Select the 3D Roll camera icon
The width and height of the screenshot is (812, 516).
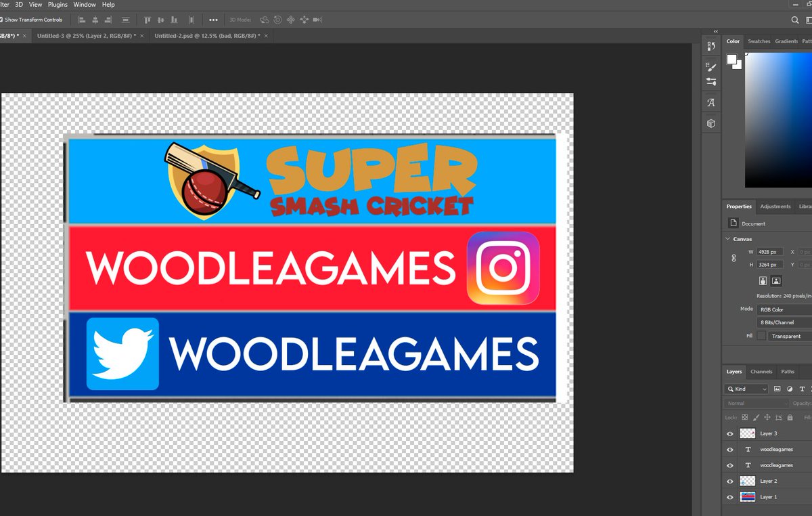277,20
